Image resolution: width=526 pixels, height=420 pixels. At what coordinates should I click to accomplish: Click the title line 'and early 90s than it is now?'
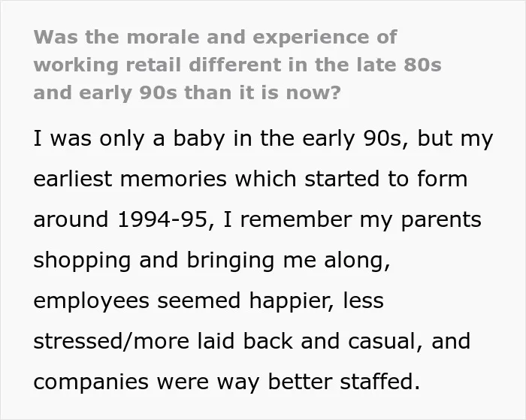[x=187, y=93]
